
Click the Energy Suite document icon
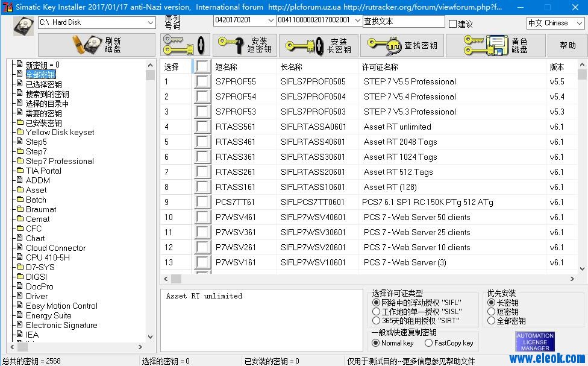tap(20, 315)
